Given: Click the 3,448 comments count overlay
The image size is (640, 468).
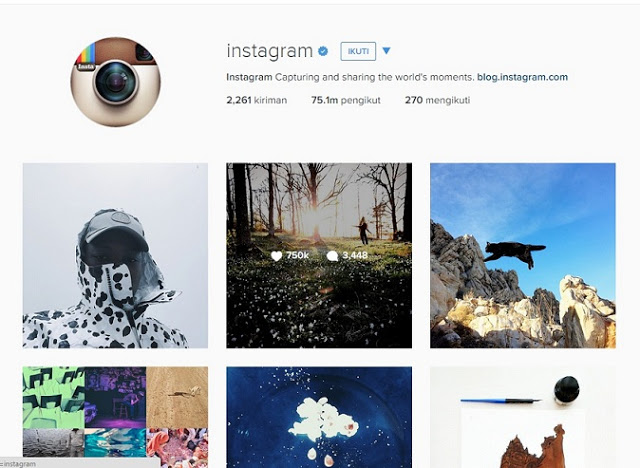Looking at the screenshot, I should [355, 255].
